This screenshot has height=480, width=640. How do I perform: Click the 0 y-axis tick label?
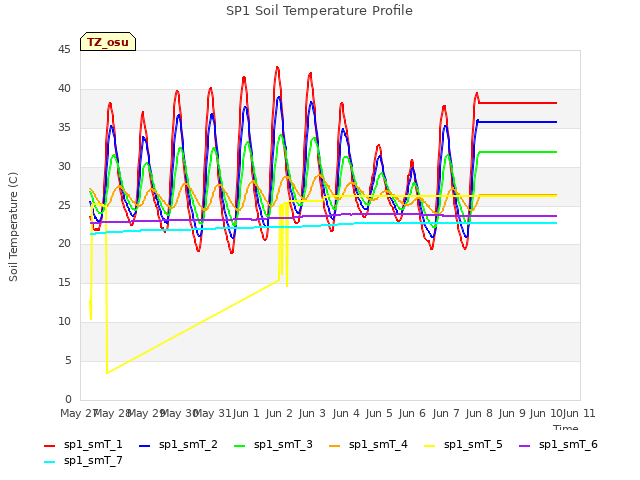tap(68, 399)
